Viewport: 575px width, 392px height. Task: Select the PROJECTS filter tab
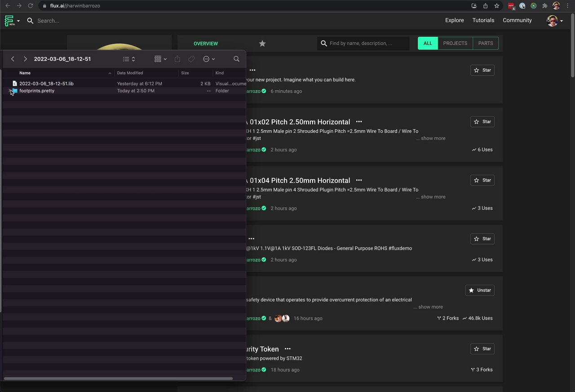(455, 43)
